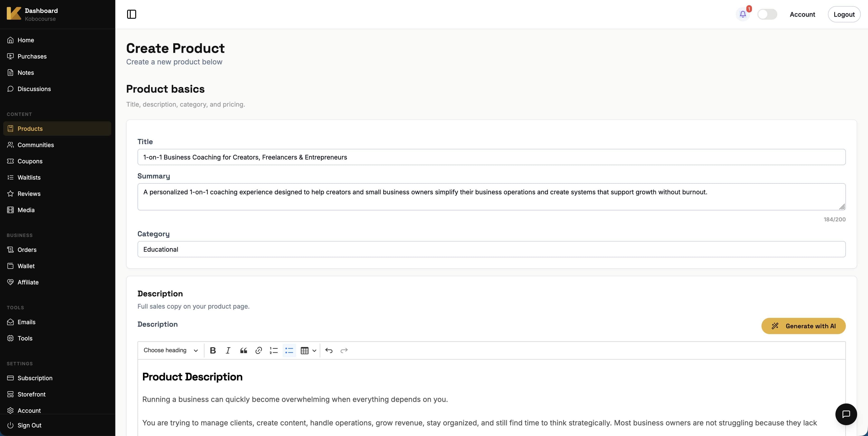
Task: Click the Coupons ticket icon
Action: [x=10, y=161]
